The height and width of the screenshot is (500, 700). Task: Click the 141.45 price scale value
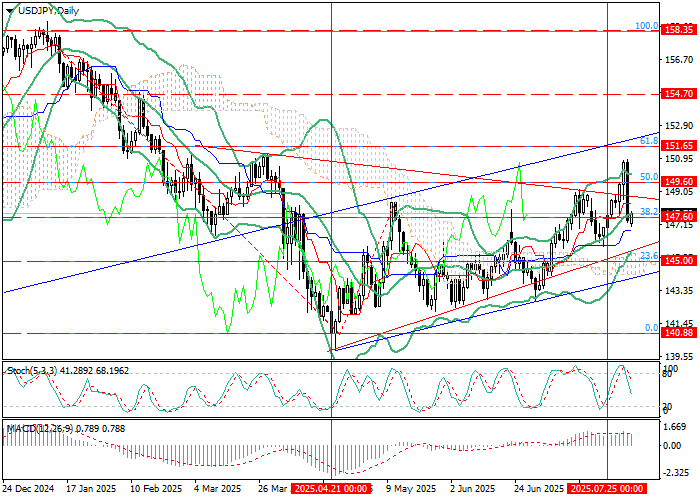click(680, 324)
